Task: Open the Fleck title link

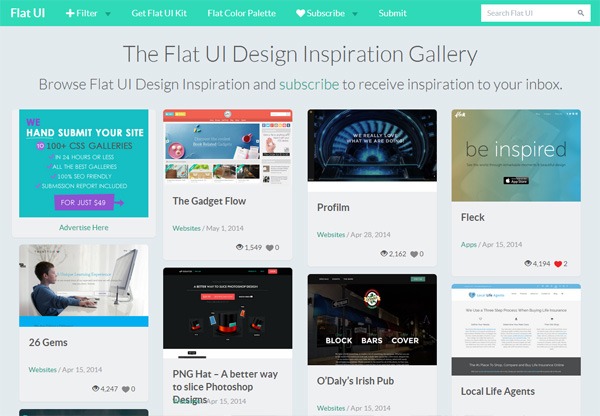Action: point(473,217)
